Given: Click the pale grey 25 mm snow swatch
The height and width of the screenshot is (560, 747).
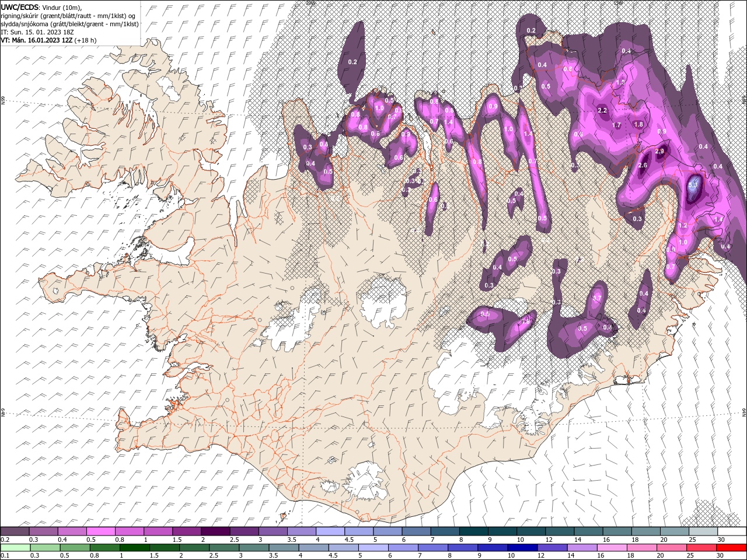Looking at the screenshot, I should [703, 531].
